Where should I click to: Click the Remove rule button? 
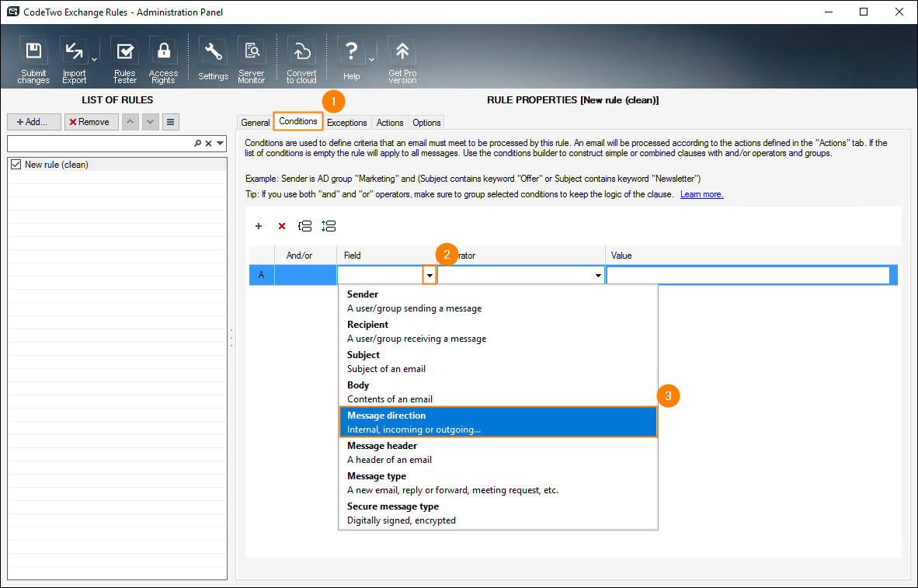[x=92, y=122]
